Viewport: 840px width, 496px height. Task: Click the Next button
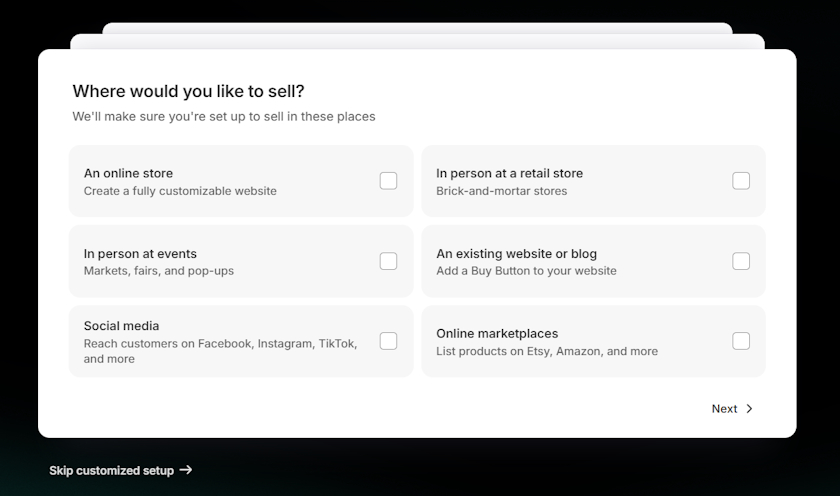pos(732,409)
